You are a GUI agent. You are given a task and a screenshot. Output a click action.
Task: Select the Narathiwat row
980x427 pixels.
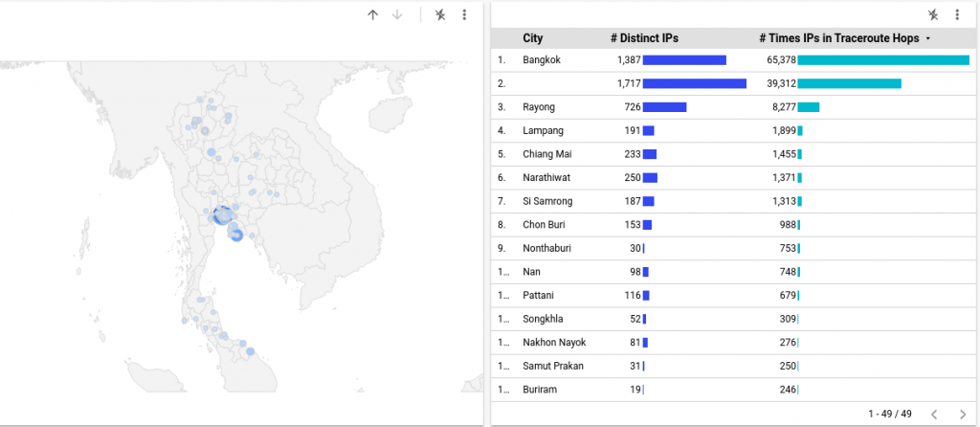(x=733, y=177)
